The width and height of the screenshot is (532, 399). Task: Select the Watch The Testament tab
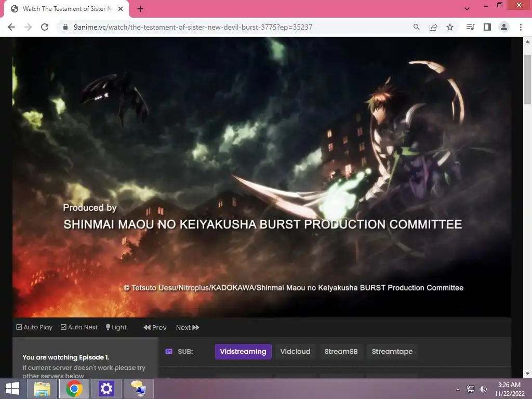click(66, 9)
